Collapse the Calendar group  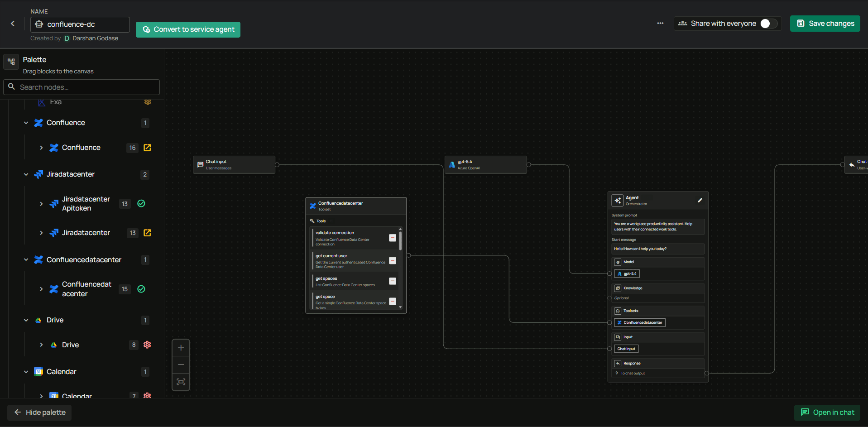click(26, 372)
